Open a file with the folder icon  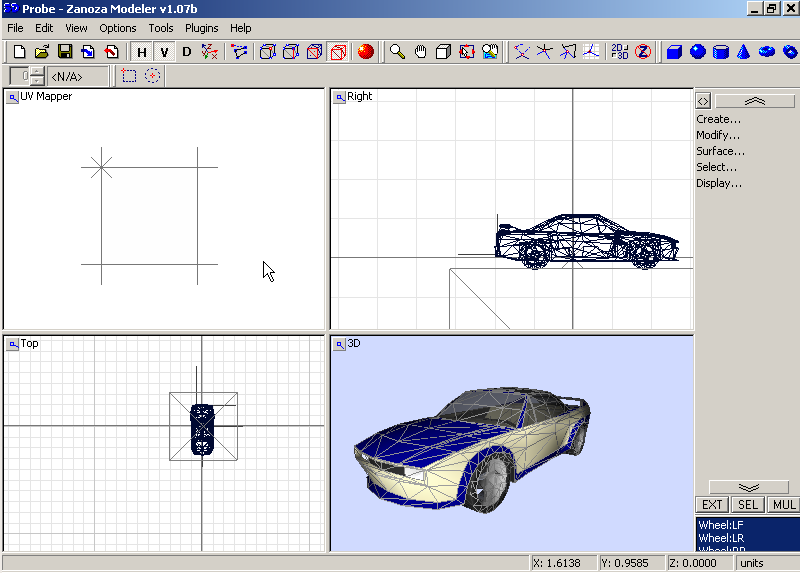[x=42, y=52]
